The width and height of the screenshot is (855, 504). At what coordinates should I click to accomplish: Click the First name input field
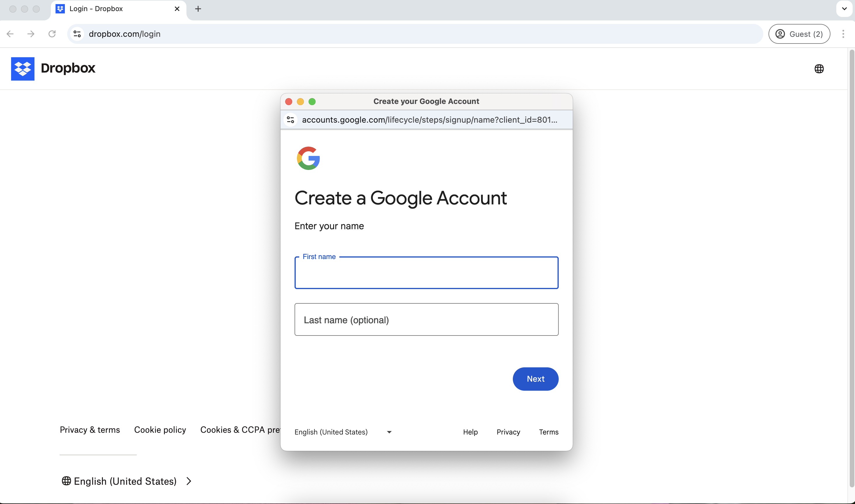click(x=426, y=273)
